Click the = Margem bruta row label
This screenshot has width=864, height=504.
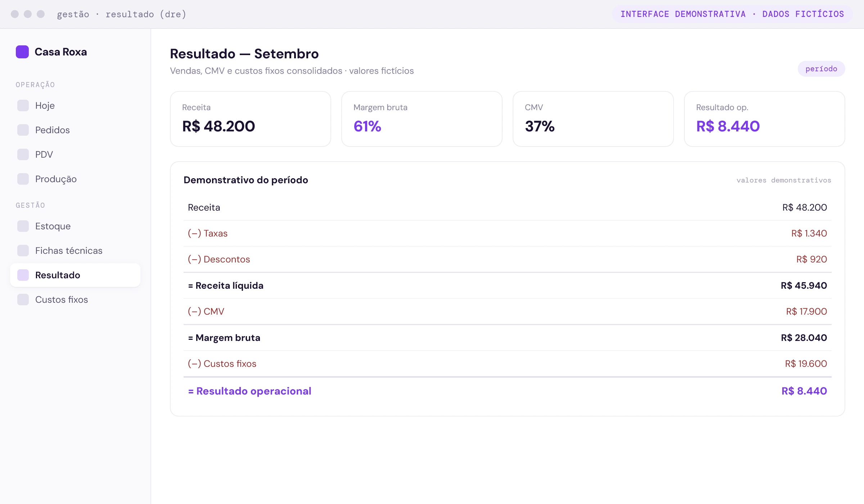[x=224, y=338]
